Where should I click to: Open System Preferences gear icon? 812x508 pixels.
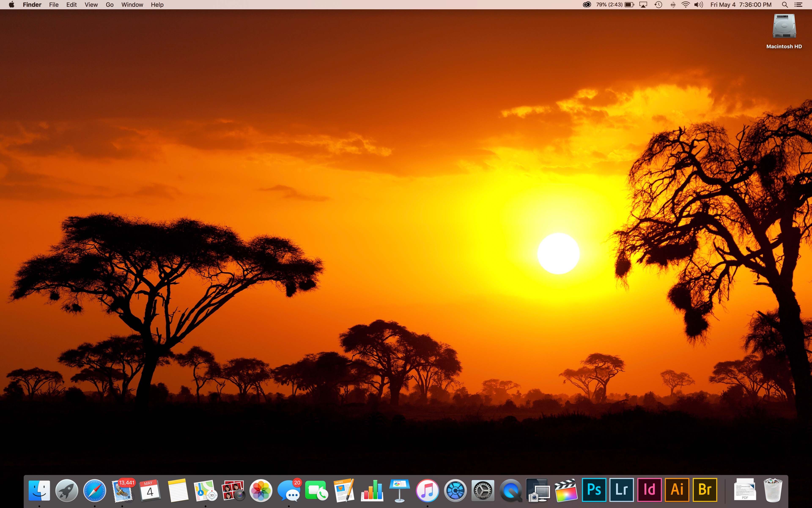(x=483, y=490)
